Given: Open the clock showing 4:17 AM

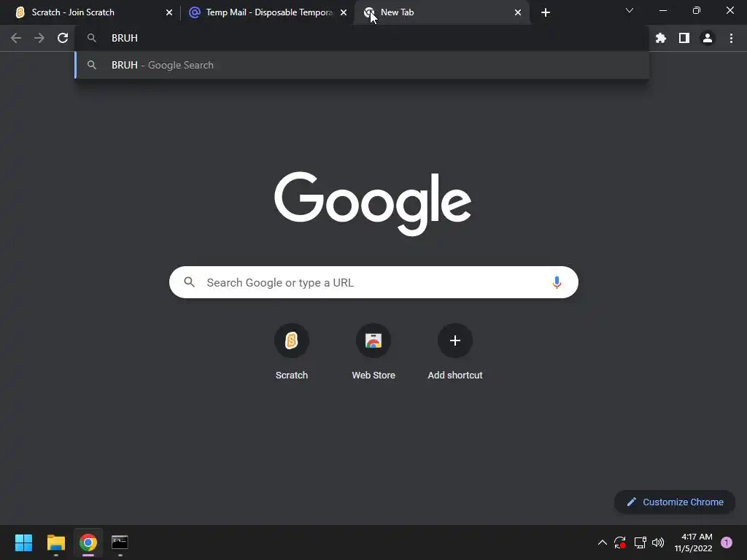Looking at the screenshot, I should (x=693, y=542).
